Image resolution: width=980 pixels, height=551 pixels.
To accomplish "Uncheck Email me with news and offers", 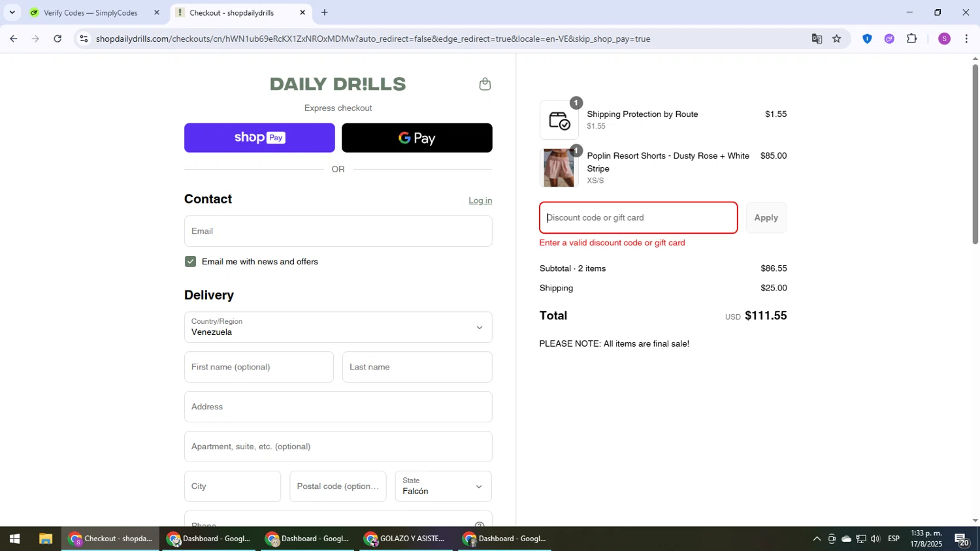I will tap(190, 262).
